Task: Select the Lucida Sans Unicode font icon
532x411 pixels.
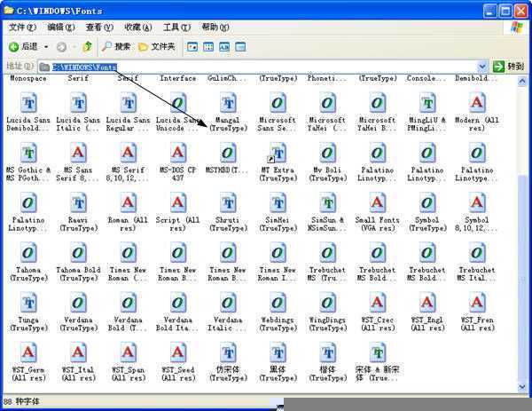Action: (x=178, y=103)
